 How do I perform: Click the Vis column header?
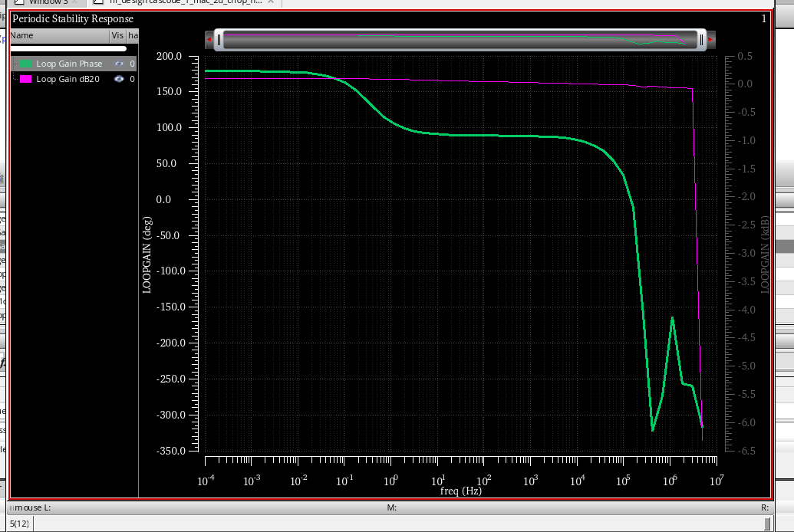[x=117, y=35]
